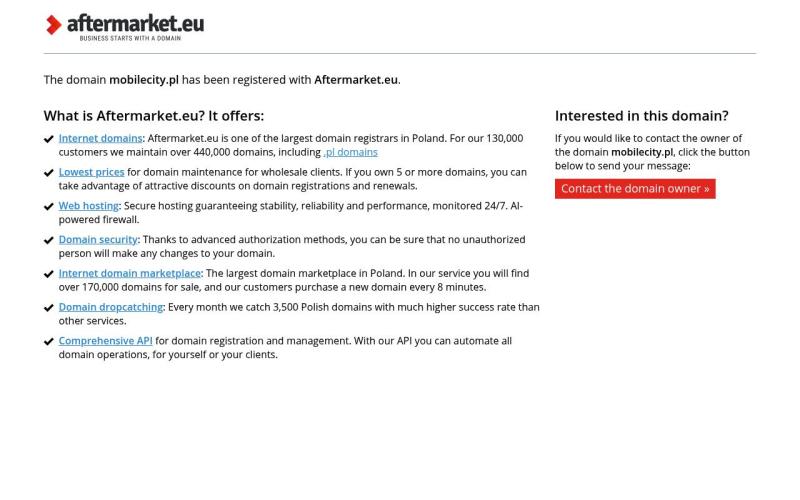Click the 'Business starts with a domain' tagline
This screenshot has width=800, height=500.
point(130,38)
